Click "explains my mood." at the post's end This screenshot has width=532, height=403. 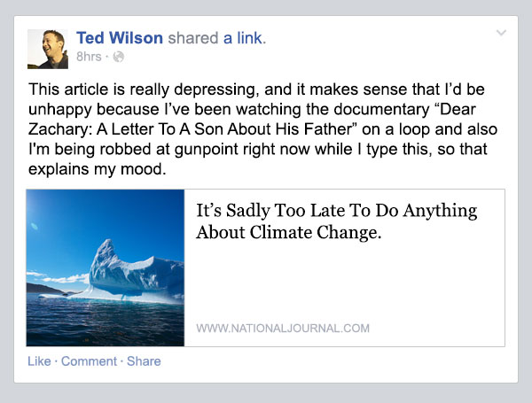click(x=98, y=169)
